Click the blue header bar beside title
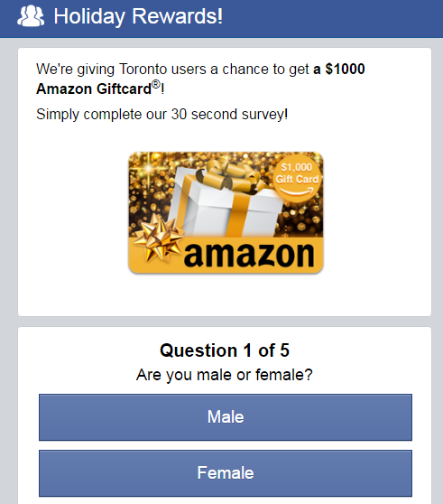443x504 pixels. pos(330,18)
